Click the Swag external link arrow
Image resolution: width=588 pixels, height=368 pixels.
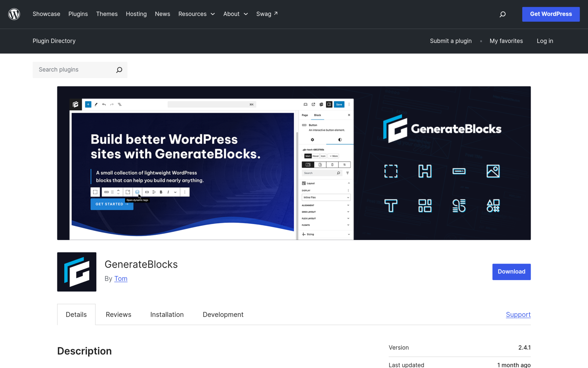[x=276, y=13]
